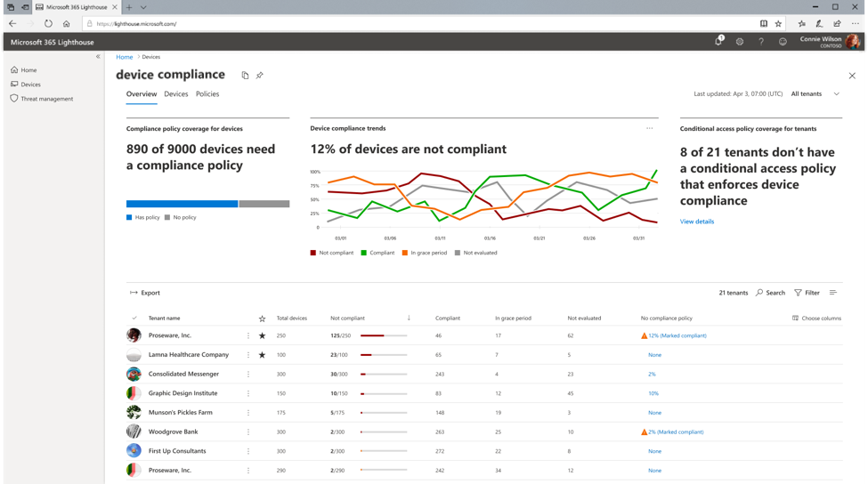Open browser tab list chevron
This screenshot has width=868, height=484.
(143, 7)
